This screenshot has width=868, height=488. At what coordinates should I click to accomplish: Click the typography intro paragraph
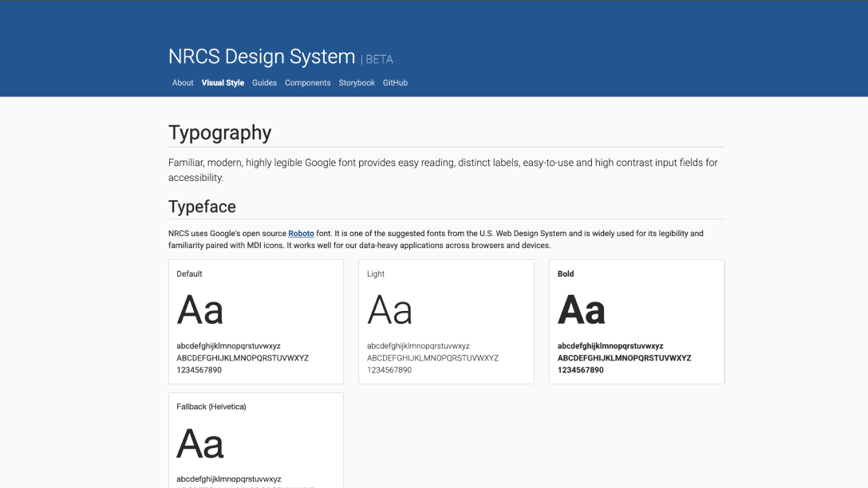[x=442, y=169]
